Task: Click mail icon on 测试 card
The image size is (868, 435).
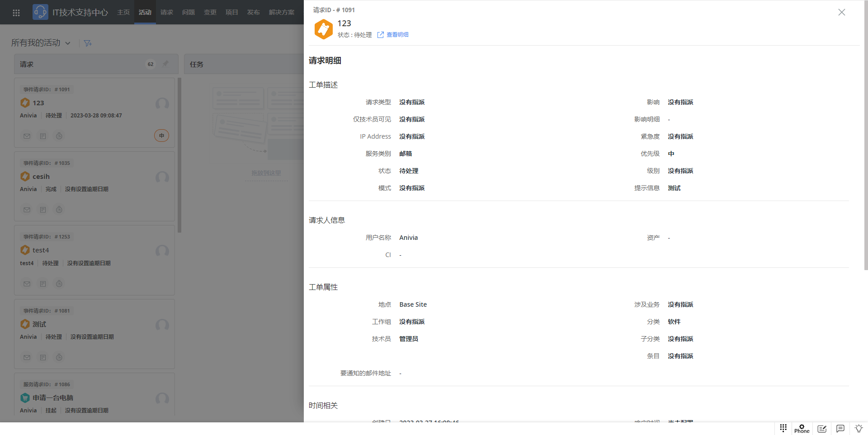Action: pyautogui.click(x=27, y=357)
